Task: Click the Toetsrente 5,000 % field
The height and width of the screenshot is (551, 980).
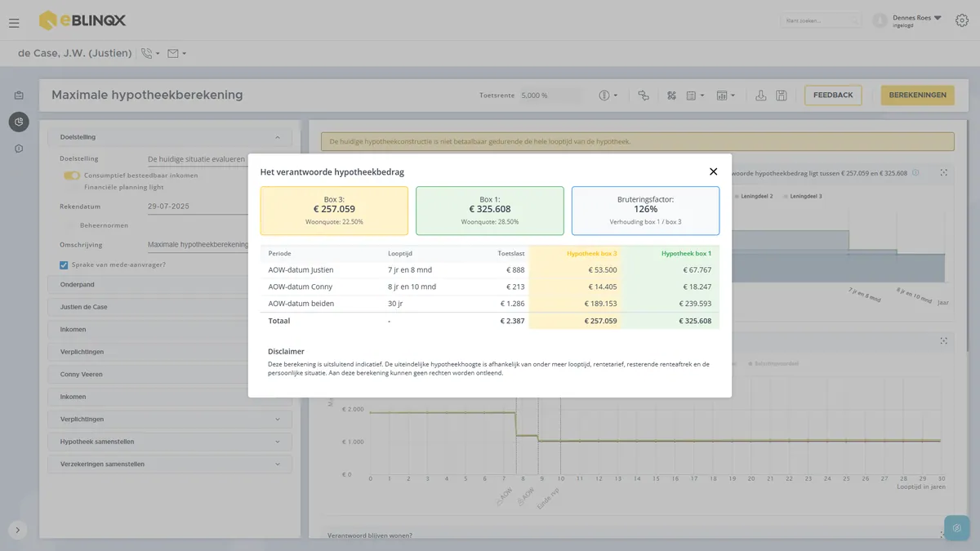Action: click(552, 96)
